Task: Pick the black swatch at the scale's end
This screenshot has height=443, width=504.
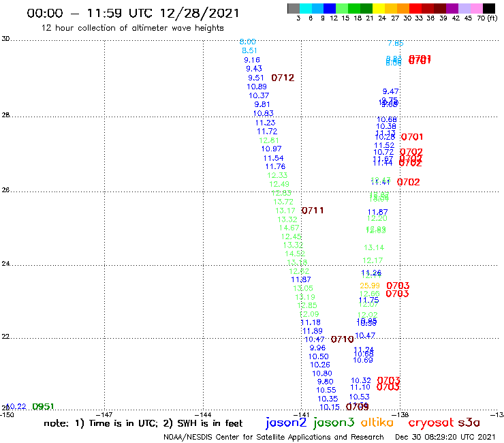Action: [x=488, y=8]
